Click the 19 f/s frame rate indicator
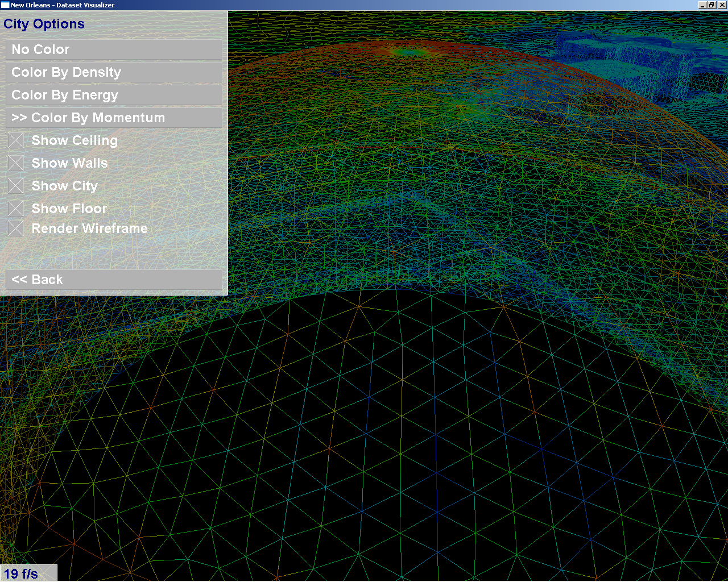 [x=22, y=573]
